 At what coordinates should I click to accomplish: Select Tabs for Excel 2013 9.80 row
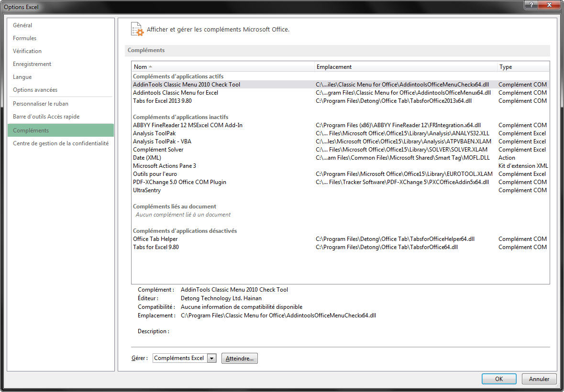click(x=340, y=100)
